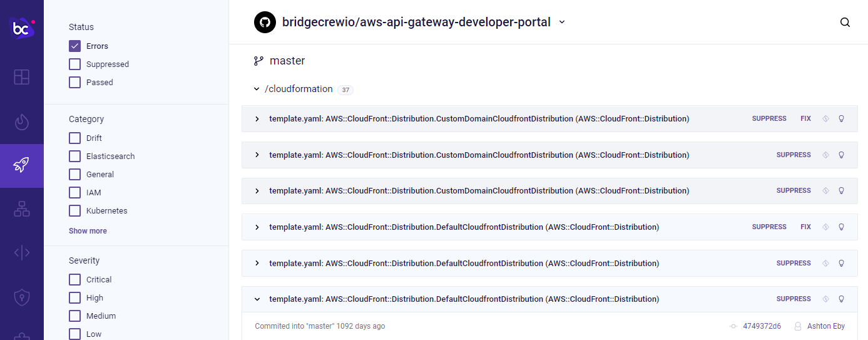The height and width of the screenshot is (340, 868).
Task: Click the bridgecrewio/aws-api-gateway-developer-portal repository title
Action: coord(416,23)
